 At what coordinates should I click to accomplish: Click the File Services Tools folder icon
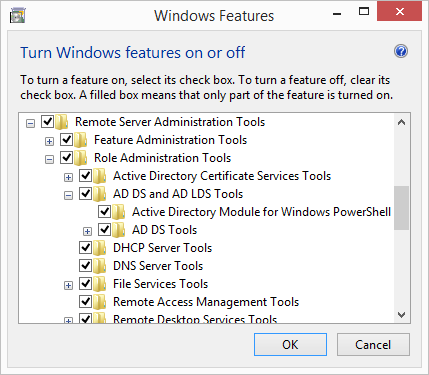[100, 284]
